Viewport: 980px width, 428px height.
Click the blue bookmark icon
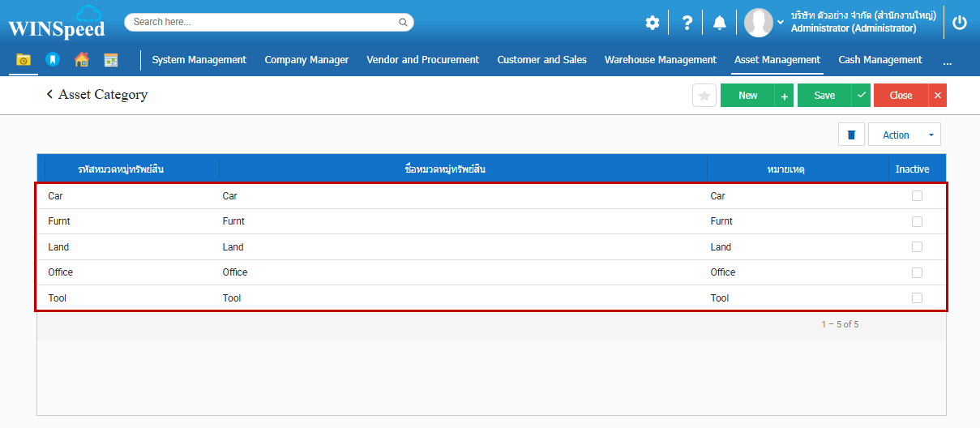(52, 60)
